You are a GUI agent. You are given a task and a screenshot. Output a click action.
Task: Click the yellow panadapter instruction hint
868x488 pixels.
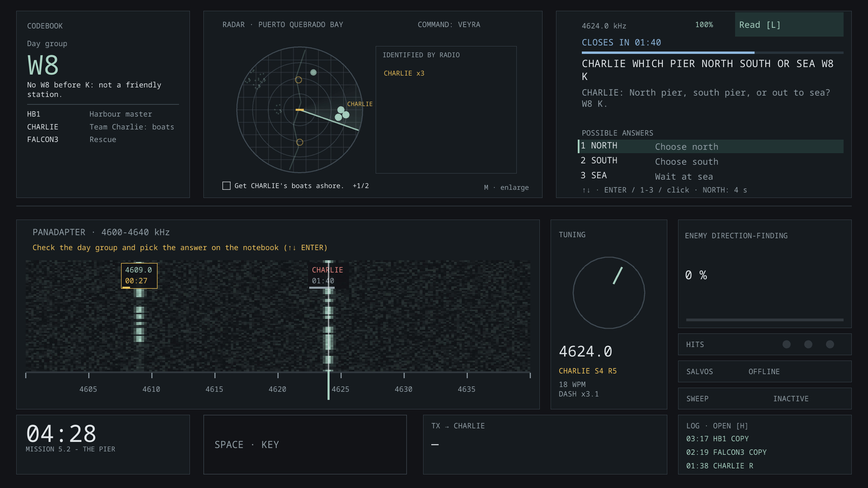180,247
